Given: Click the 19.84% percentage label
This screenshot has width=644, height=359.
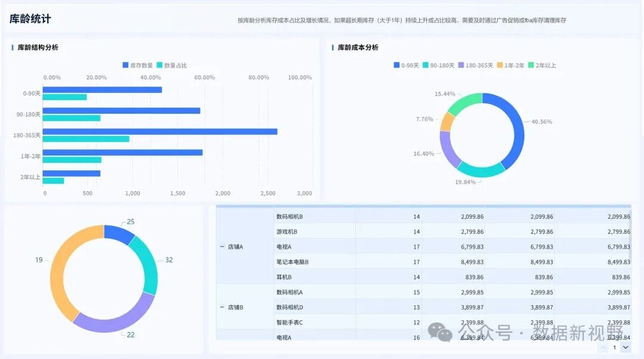Looking at the screenshot, I should (465, 182).
